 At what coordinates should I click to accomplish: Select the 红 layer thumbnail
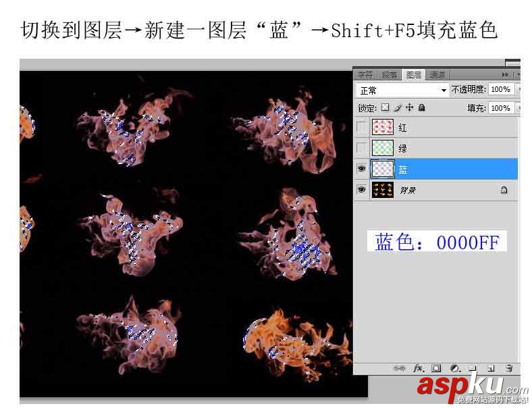click(x=383, y=127)
